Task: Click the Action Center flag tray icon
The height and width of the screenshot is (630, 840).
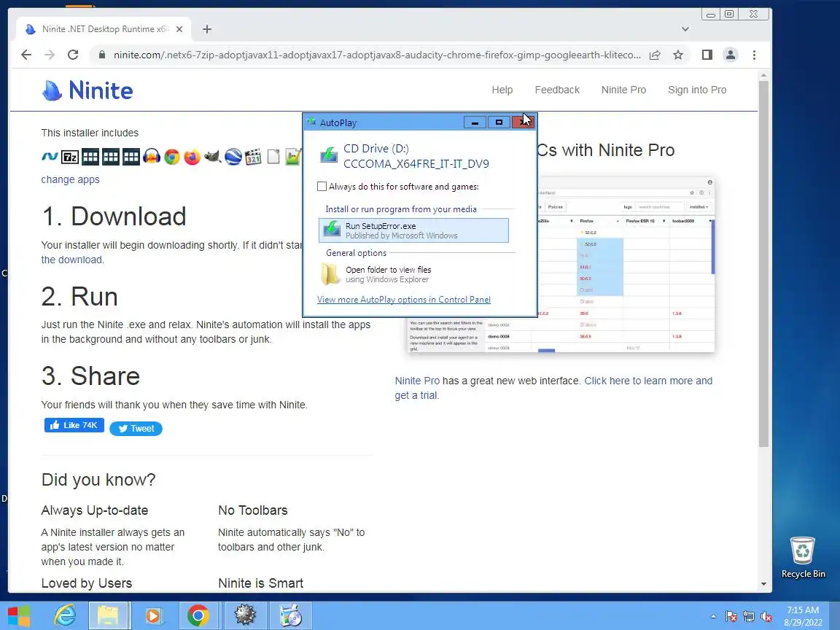Action: tap(731, 617)
